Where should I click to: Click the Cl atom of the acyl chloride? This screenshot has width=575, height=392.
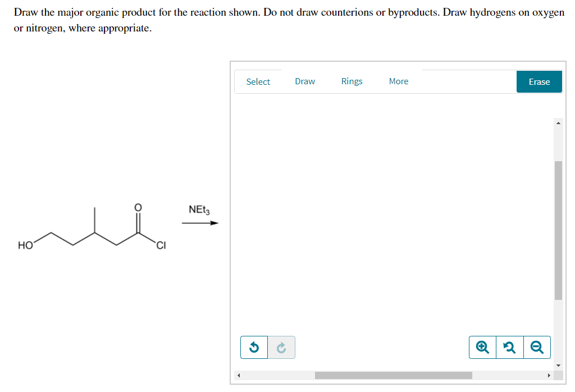coord(161,245)
